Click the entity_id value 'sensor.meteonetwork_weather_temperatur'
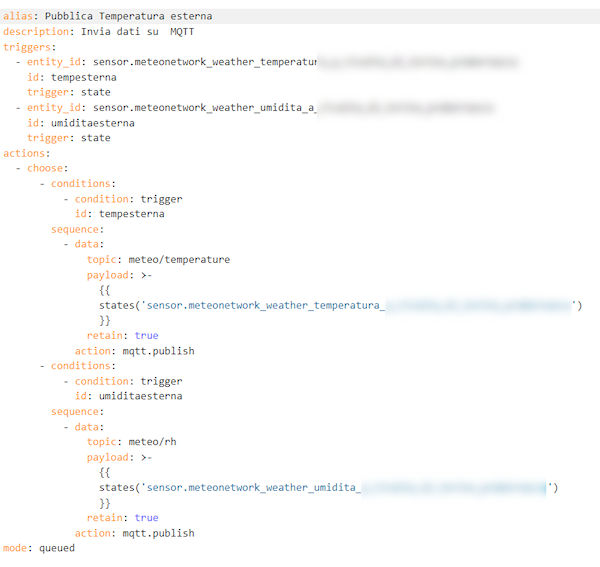 [205, 62]
